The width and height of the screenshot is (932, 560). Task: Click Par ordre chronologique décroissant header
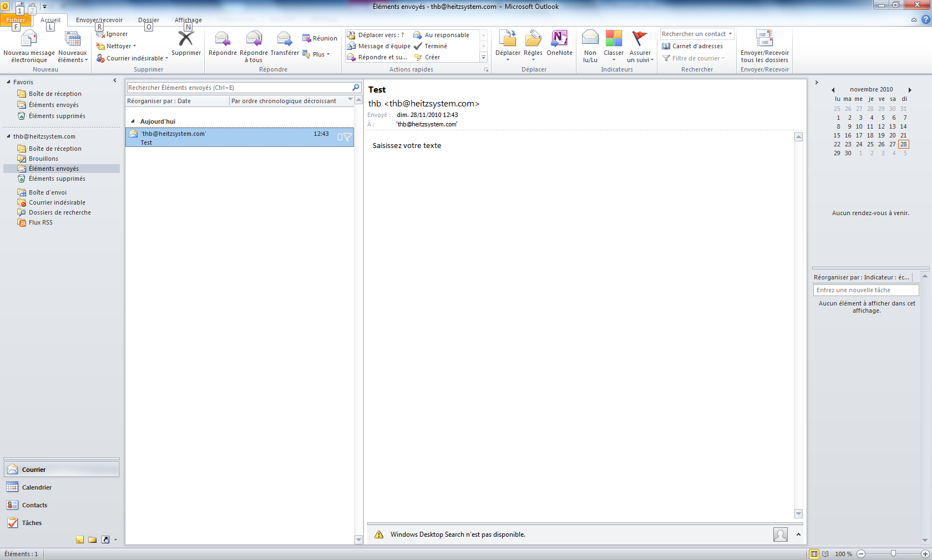click(291, 101)
